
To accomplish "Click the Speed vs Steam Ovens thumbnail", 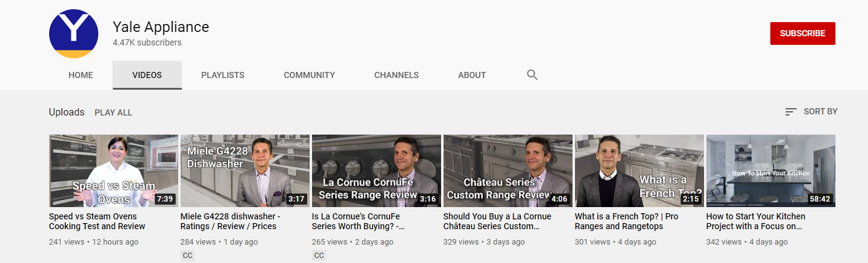I will pyautogui.click(x=114, y=171).
